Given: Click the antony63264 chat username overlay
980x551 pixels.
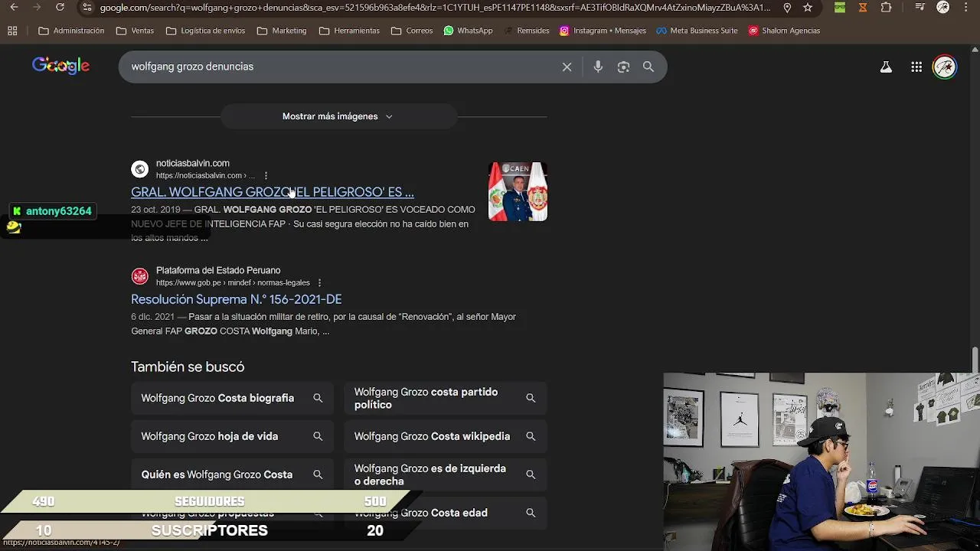Looking at the screenshot, I should coord(58,211).
